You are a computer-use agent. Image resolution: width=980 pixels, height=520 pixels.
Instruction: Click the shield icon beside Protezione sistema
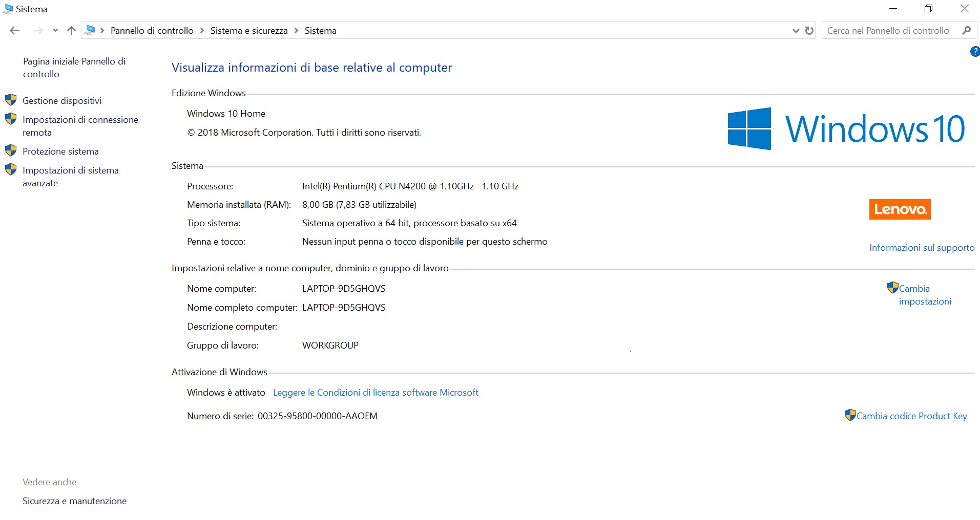click(11, 149)
